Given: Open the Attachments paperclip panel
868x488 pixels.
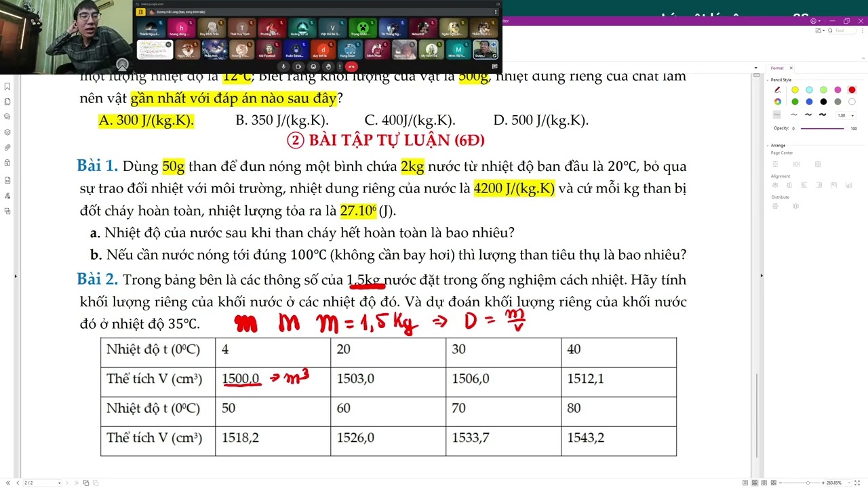Looking at the screenshot, I should pos(7,147).
